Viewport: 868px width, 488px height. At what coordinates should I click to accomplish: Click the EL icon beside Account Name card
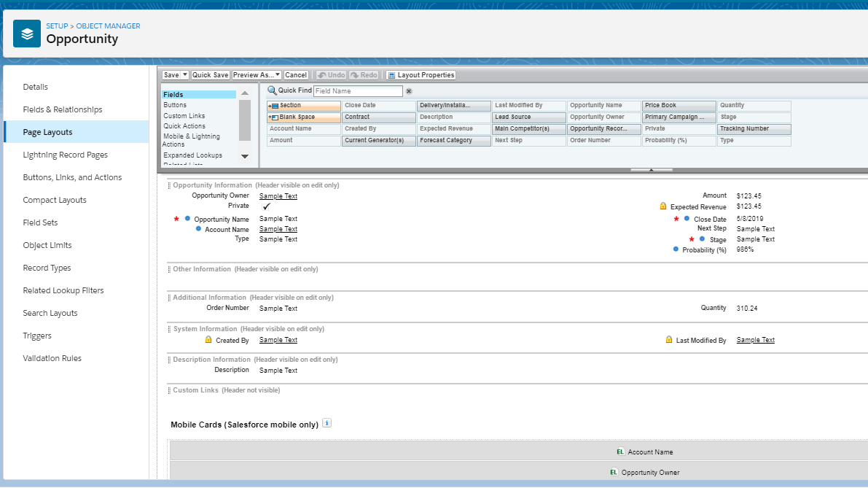[x=620, y=452]
